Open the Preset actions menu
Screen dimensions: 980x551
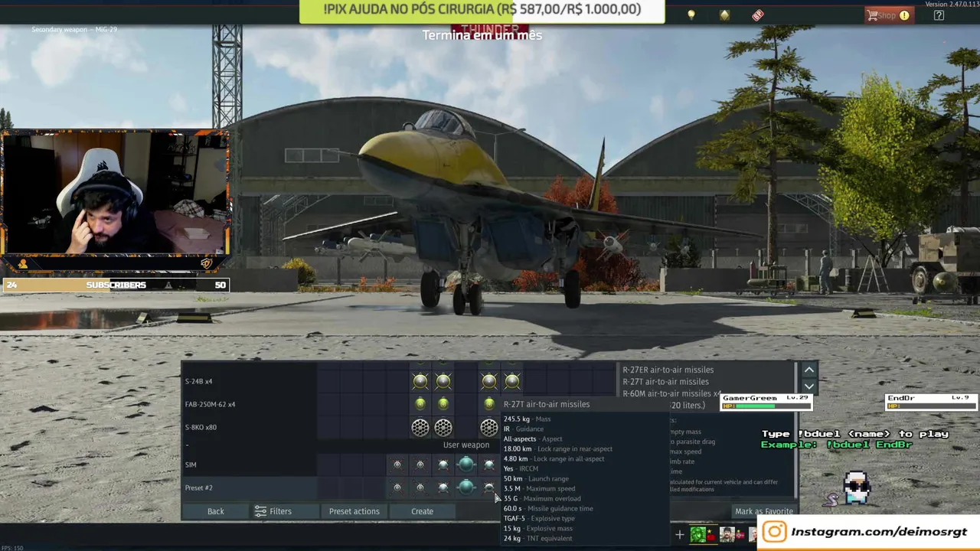(354, 511)
